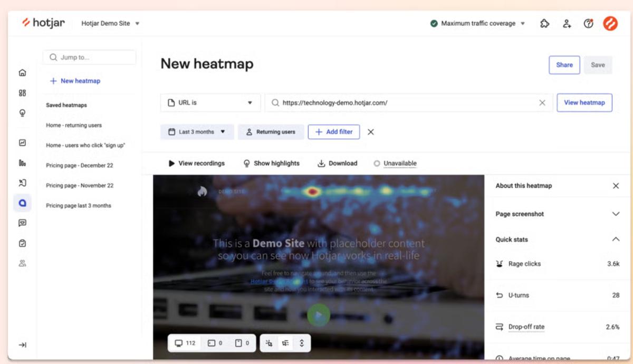Click the Drop-off rate label
This screenshot has height=364, width=633.
[x=526, y=327]
